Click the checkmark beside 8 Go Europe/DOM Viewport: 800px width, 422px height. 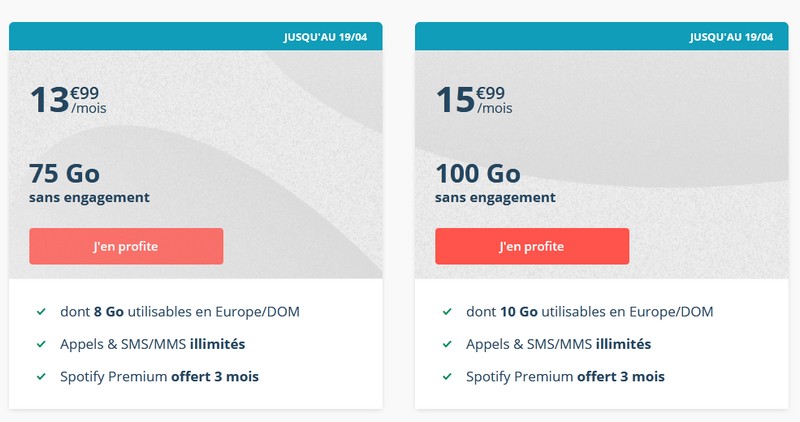click(41, 312)
